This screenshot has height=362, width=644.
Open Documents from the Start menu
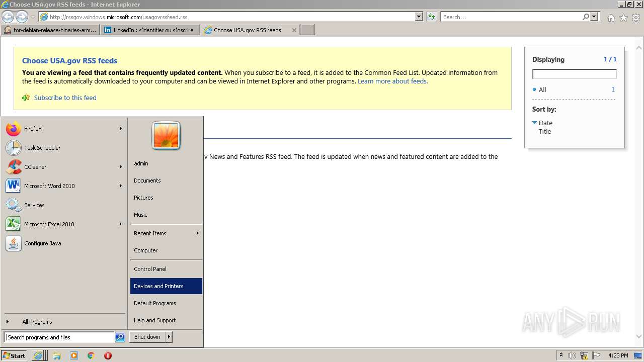pyautogui.click(x=166, y=180)
